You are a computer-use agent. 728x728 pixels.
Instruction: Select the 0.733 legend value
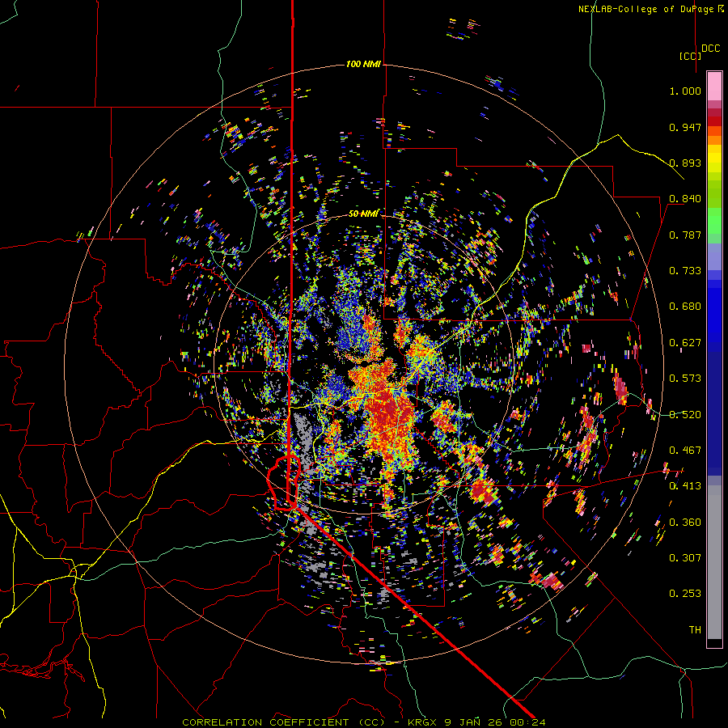[685, 271]
